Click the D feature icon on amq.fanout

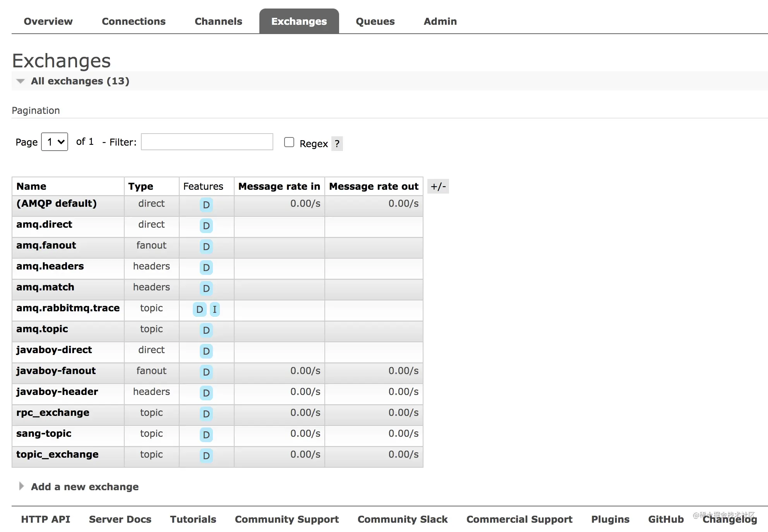pos(206,246)
